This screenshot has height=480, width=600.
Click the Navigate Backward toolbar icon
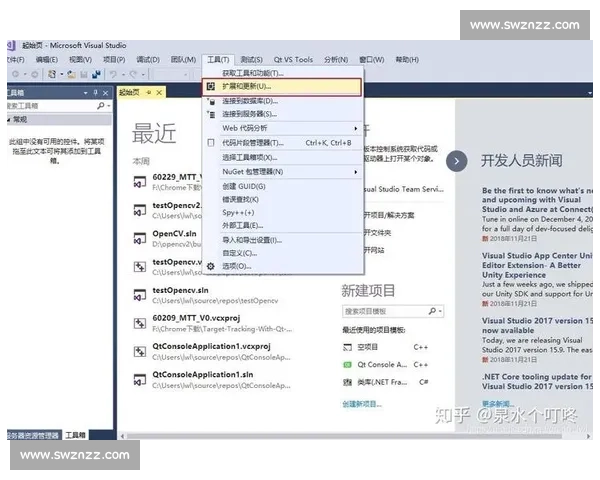[x=16, y=74]
